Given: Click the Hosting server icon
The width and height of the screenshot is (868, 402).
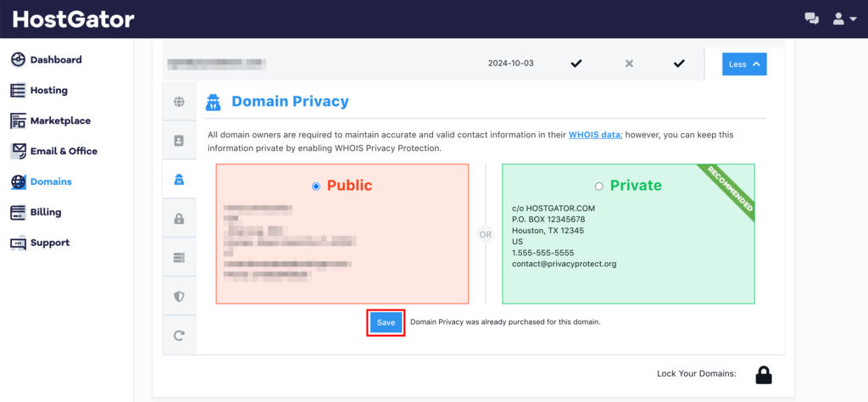Looking at the screenshot, I should point(19,90).
